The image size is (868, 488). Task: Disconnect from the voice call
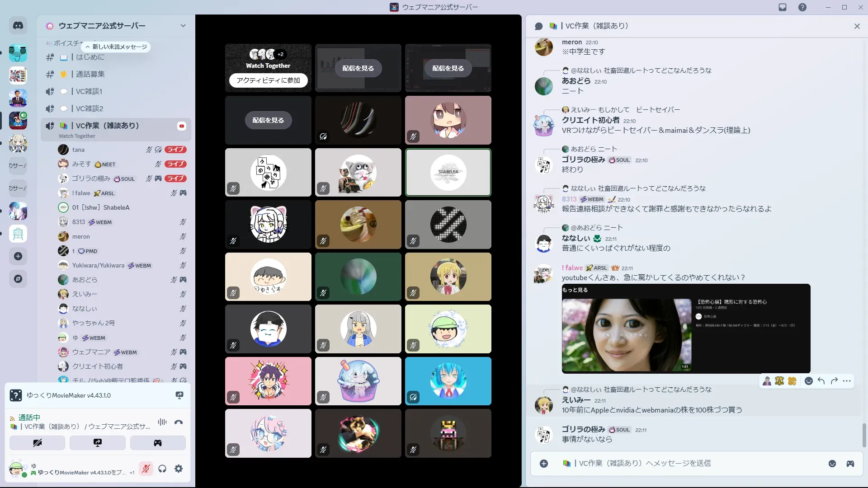(x=179, y=422)
